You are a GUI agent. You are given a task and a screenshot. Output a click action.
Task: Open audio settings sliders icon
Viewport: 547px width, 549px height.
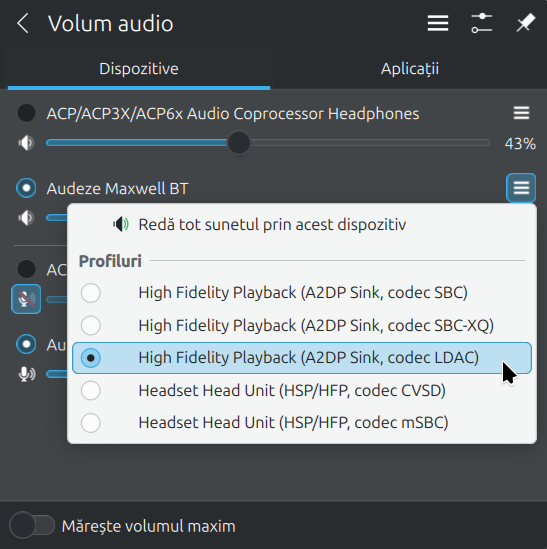click(x=482, y=23)
